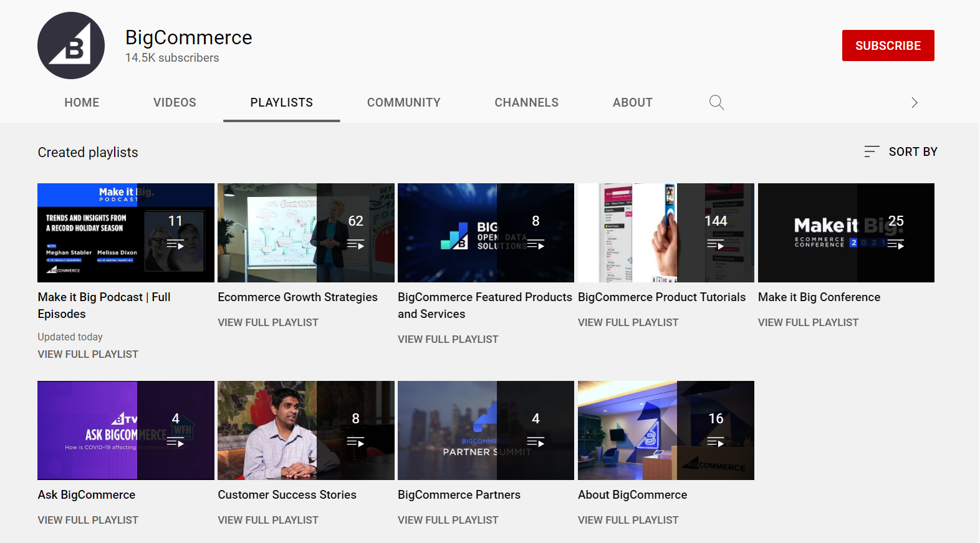Click the BigCommerce Product Tutorials title link
Screen dimensions: 980x543
point(661,297)
